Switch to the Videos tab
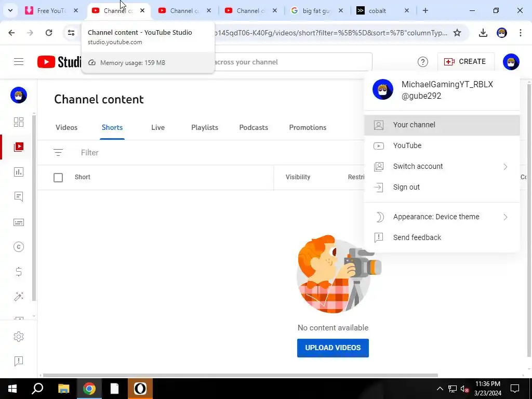This screenshot has width=532, height=399. click(66, 128)
